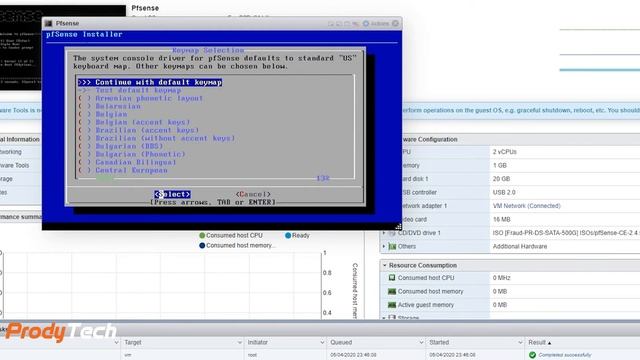Click the Ready legend dot

point(288,236)
